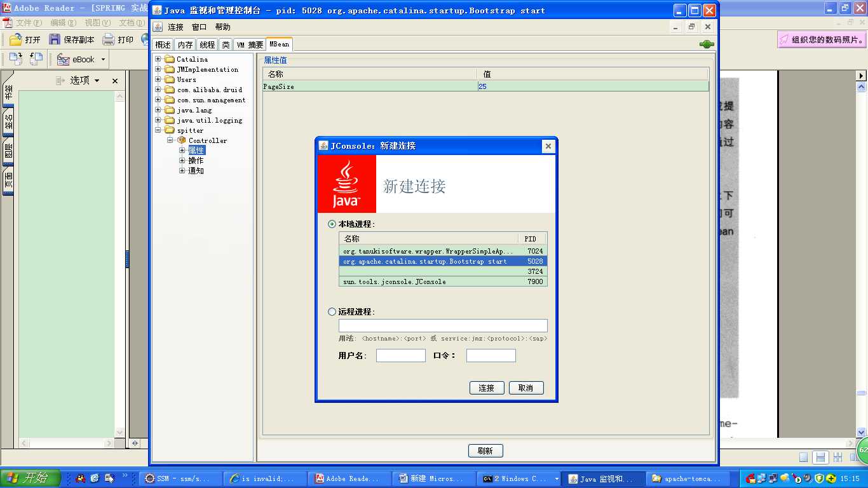Click the Catalina folder icon
The height and width of the screenshot is (488, 868).
(x=170, y=59)
